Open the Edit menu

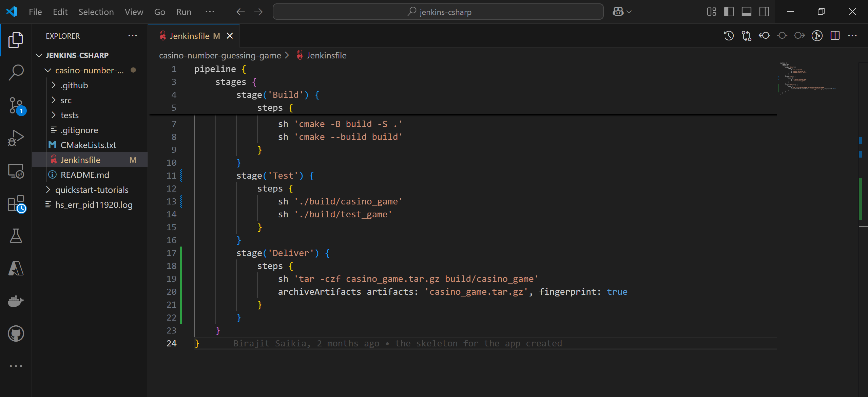tap(60, 12)
